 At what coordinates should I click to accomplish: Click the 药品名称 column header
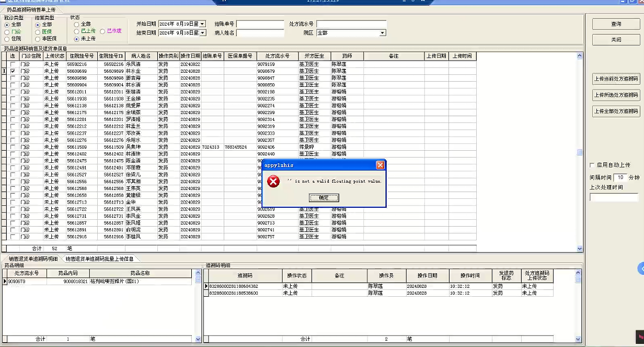[140, 273]
